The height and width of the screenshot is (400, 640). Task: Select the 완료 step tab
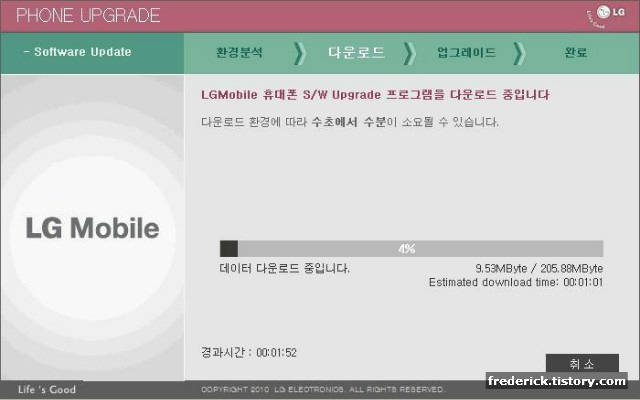coord(576,53)
